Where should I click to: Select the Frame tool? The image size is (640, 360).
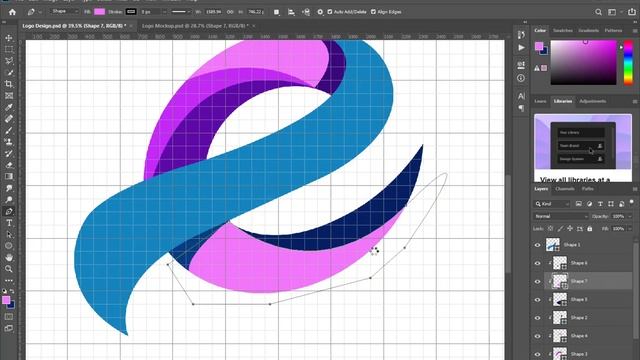coord(9,96)
